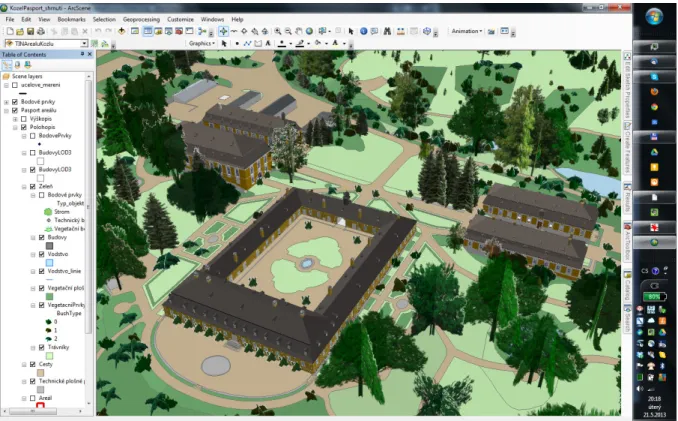Select the Pan hand tool
The height and width of the screenshot is (421, 678).
[299, 31]
